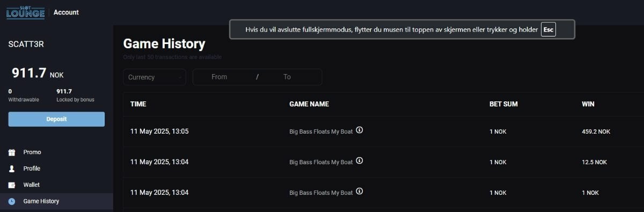This screenshot has width=644, height=212.
Task: Open info icon for 13:05 game row
Action: coord(360,130)
